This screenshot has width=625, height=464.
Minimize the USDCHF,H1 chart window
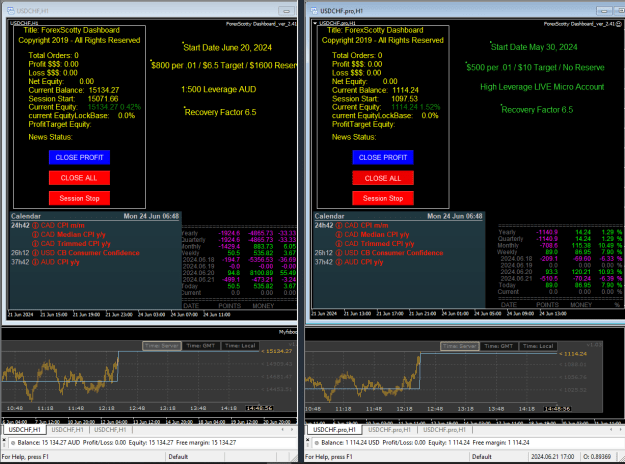pos(286,11)
